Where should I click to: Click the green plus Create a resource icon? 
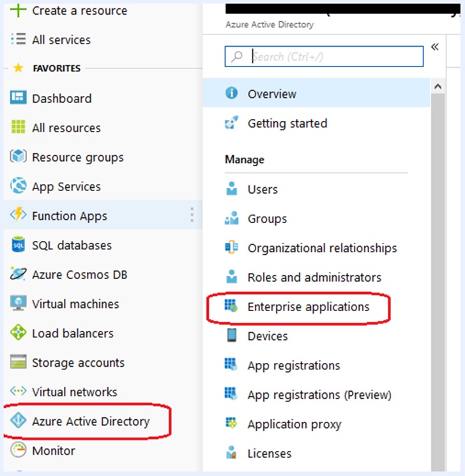pos(19,10)
